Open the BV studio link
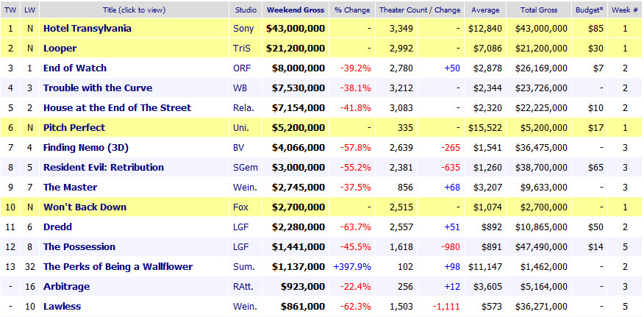The width and height of the screenshot is (644, 317). point(239,148)
